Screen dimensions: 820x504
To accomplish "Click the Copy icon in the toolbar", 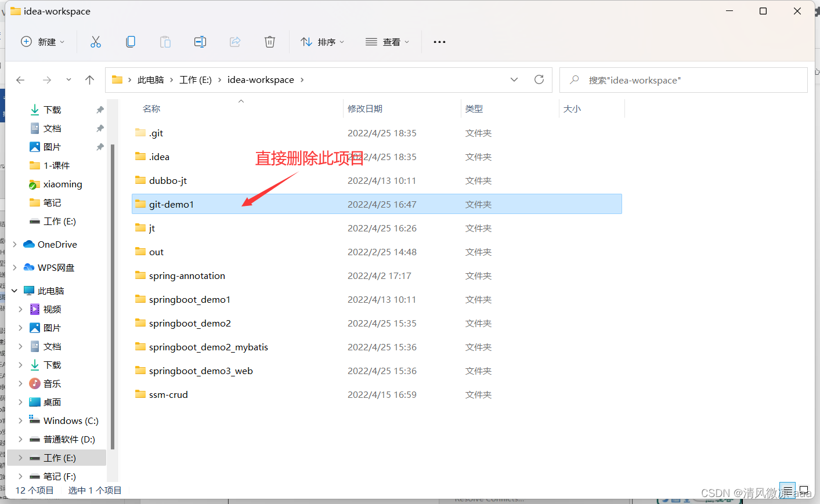I will click(x=130, y=41).
